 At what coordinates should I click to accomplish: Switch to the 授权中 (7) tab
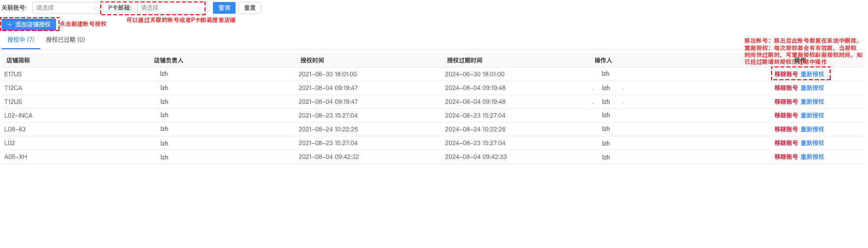(x=21, y=40)
